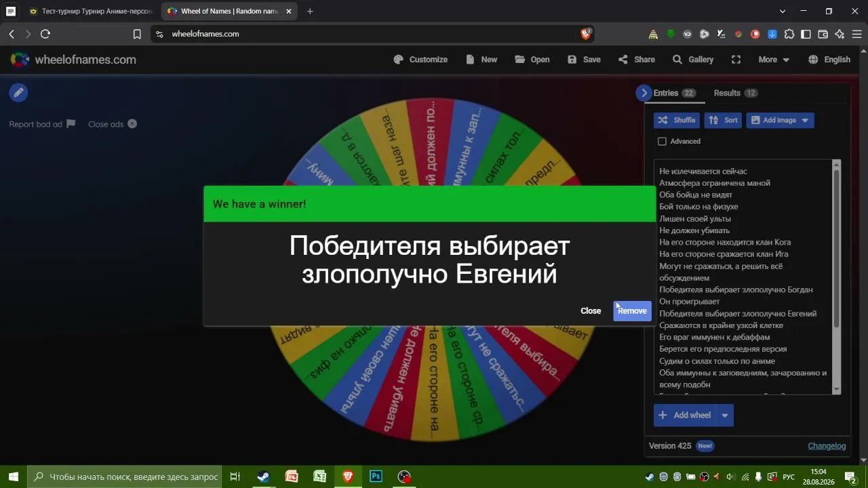Open the notification center
868x488 pixels.
[850, 476]
